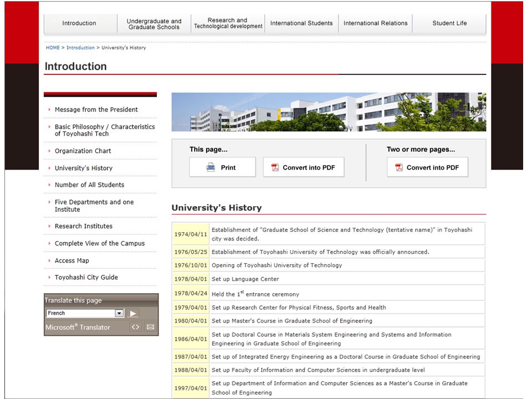Viewport: 532px width, 399px height.
Task: Open International Relations tab
Action: tap(375, 23)
